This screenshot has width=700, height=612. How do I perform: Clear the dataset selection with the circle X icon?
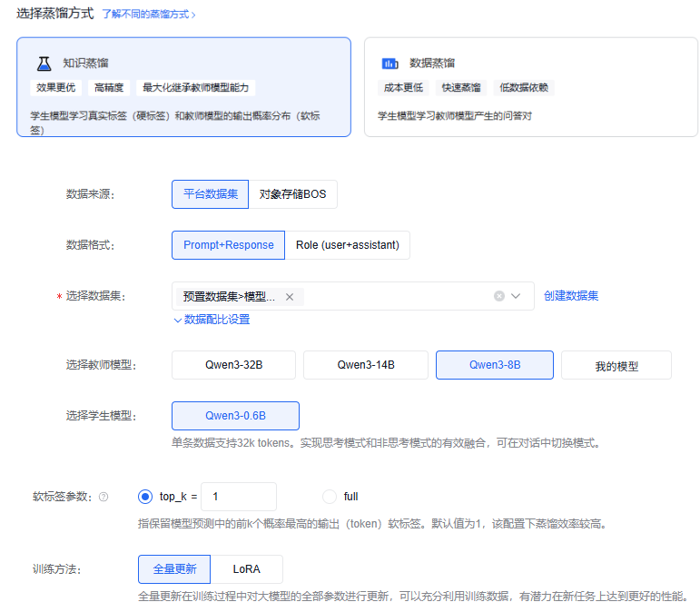(499, 296)
